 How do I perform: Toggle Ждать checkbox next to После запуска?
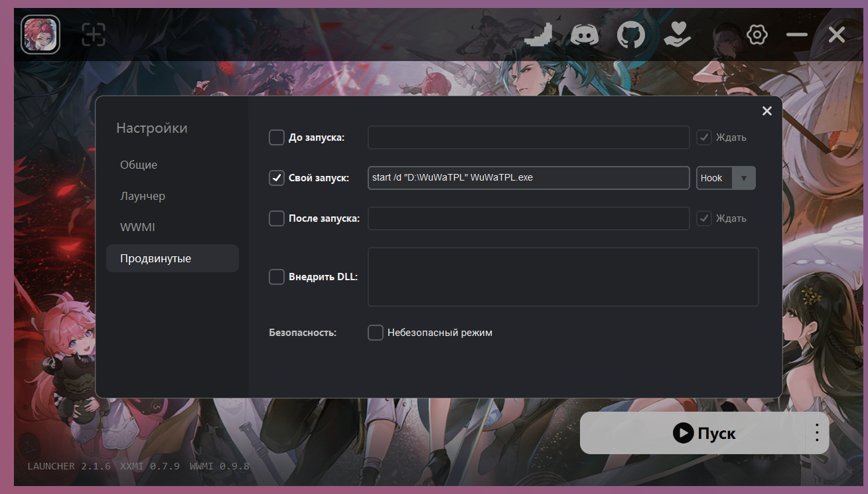click(704, 218)
